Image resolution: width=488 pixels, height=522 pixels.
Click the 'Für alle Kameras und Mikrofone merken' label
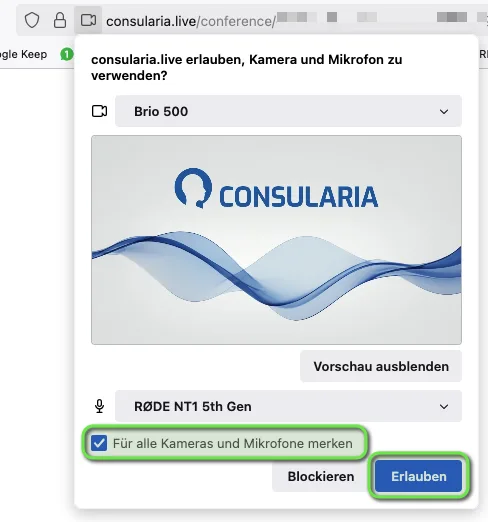(233, 443)
